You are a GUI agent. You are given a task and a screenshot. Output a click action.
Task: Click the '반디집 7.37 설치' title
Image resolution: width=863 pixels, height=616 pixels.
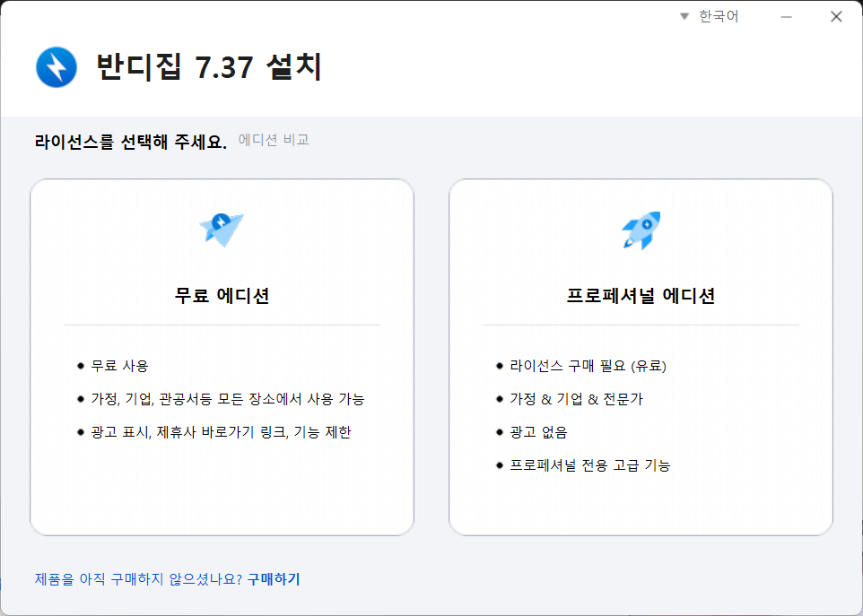click(209, 67)
